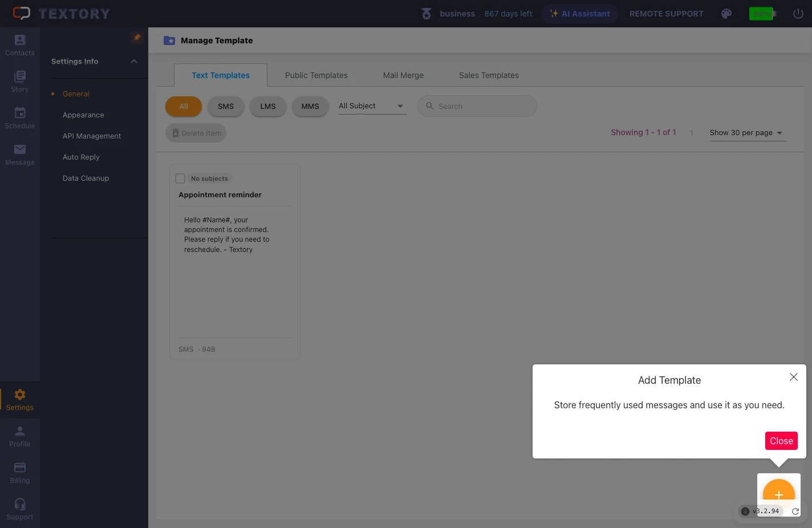Tick the Appointment reminder template checkbox
This screenshot has height=528, width=812.
click(180, 178)
